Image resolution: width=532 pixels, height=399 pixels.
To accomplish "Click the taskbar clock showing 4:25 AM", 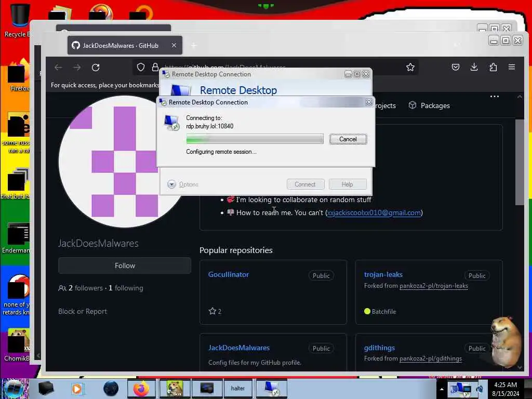I will coord(506,389).
